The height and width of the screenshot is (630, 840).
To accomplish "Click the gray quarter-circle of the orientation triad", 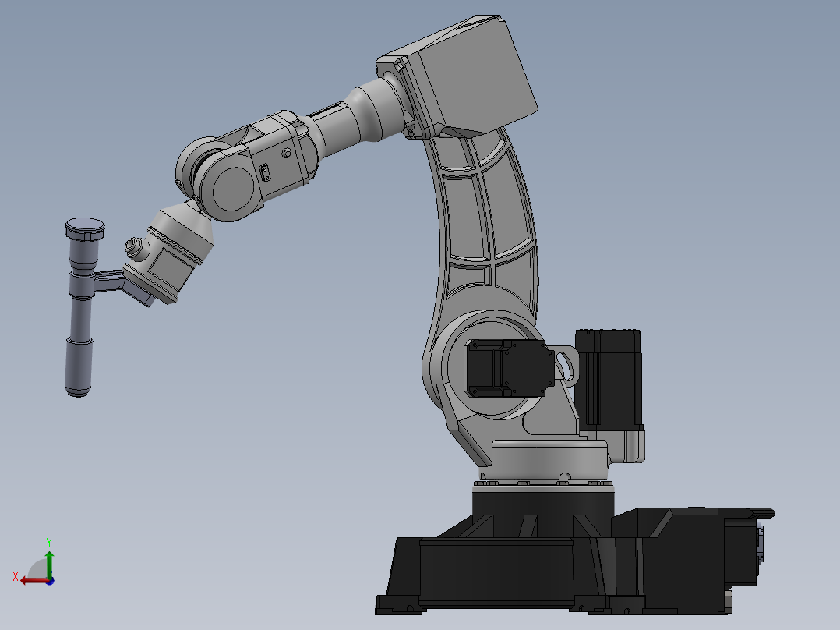I will (x=37, y=569).
